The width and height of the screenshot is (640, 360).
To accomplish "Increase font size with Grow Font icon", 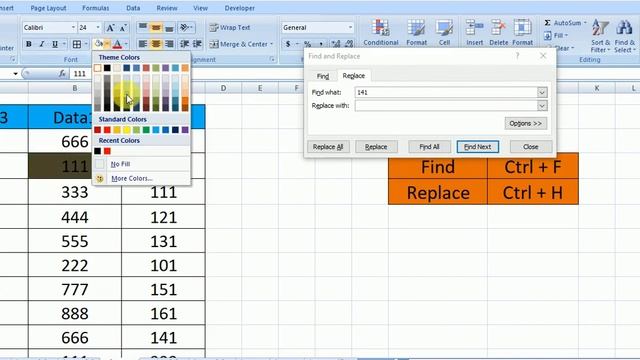I will point(110,28).
